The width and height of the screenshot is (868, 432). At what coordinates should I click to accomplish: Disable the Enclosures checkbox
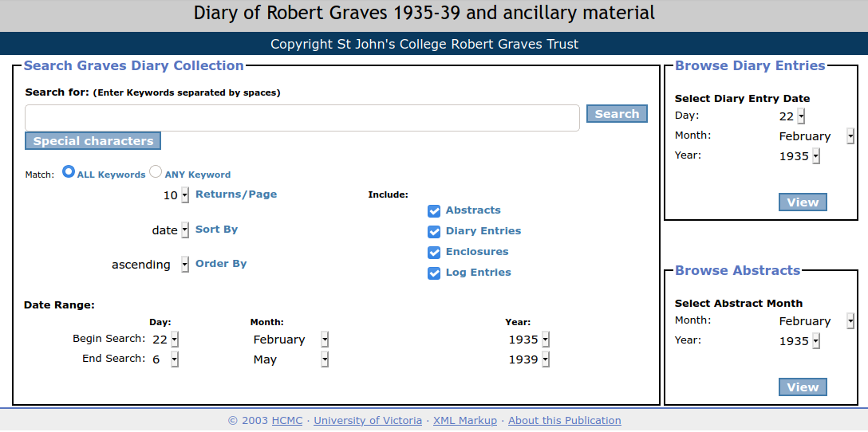(x=434, y=252)
